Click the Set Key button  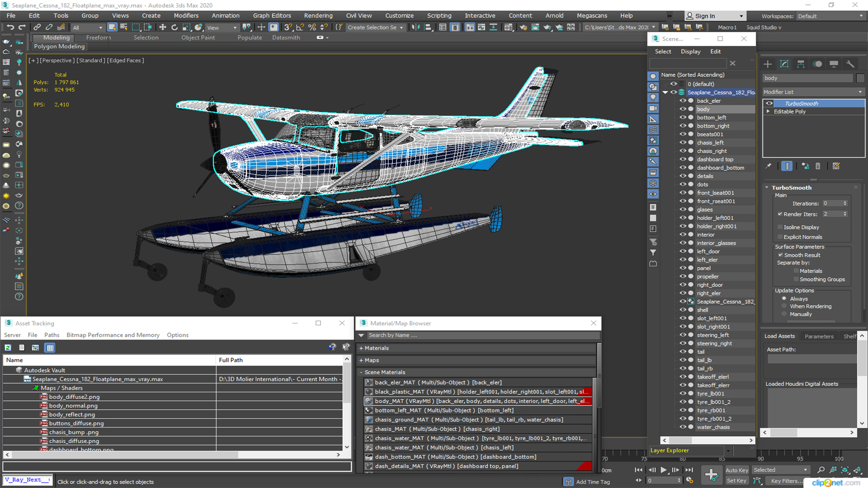coord(736,481)
